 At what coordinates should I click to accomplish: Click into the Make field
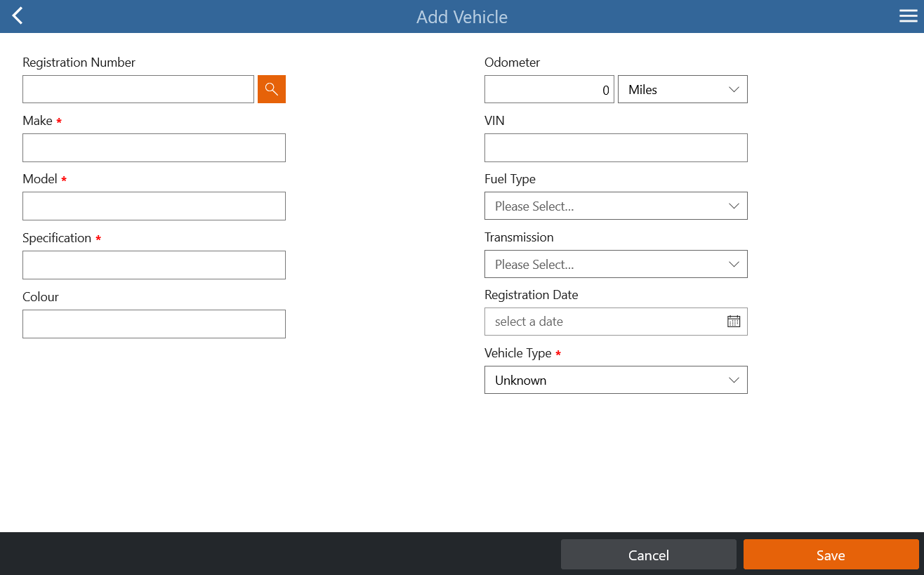pyautogui.click(x=154, y=147)
